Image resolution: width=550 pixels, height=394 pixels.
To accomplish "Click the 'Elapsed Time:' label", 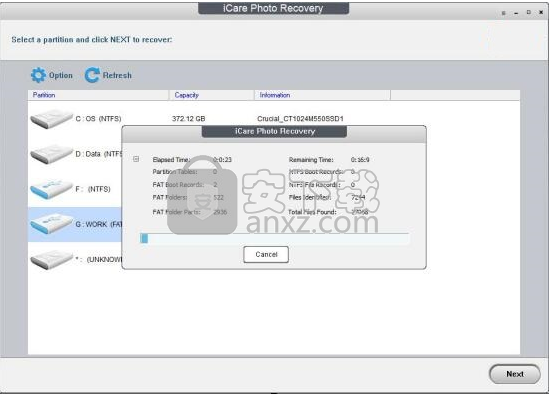I will pos(171,160).
